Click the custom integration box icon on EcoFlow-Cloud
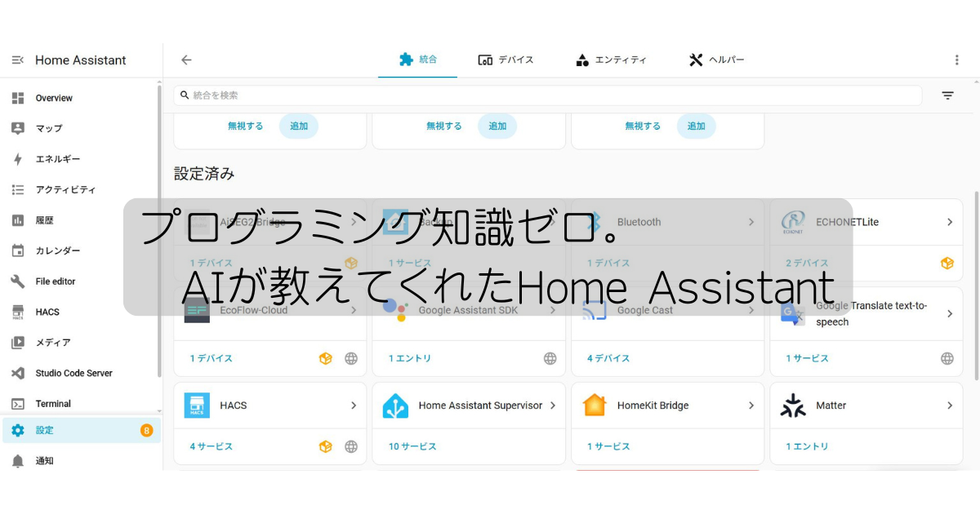 326,358
